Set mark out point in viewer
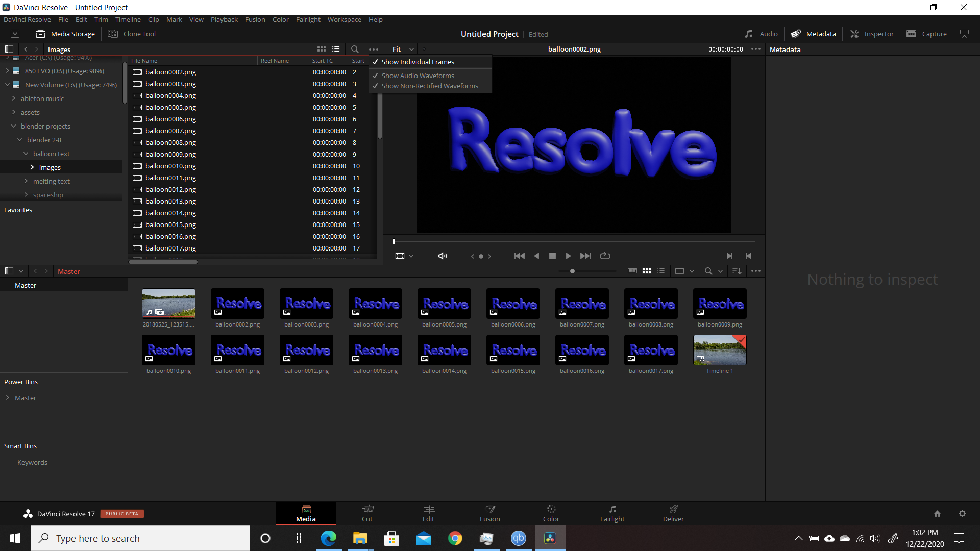This screenshot has width=980, height=551. (x=748, y=256)
